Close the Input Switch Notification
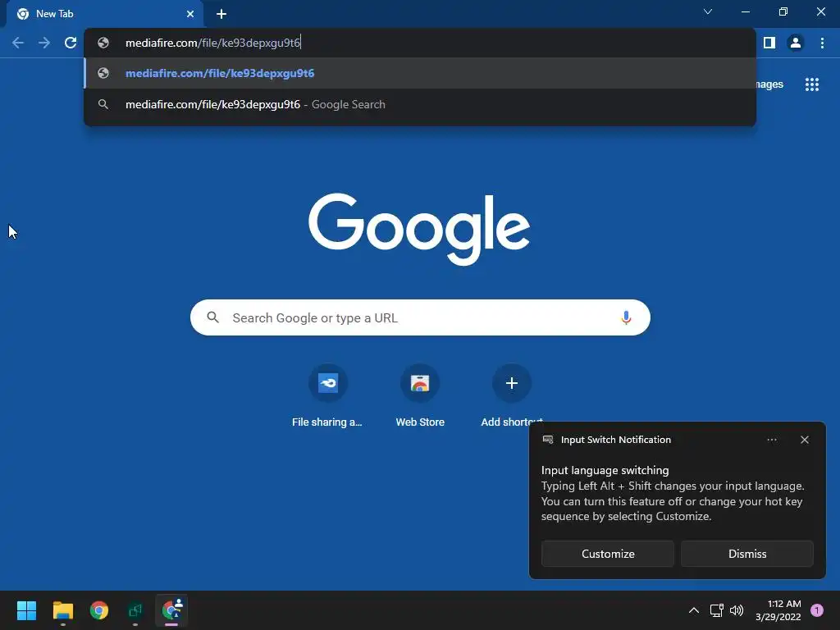 [x=805, y=440]
